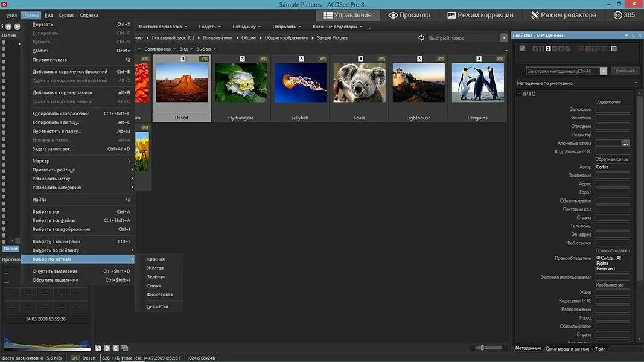The image size is (644, 362).
Task: Open the 365 online mode button
Action: (624, 15)
